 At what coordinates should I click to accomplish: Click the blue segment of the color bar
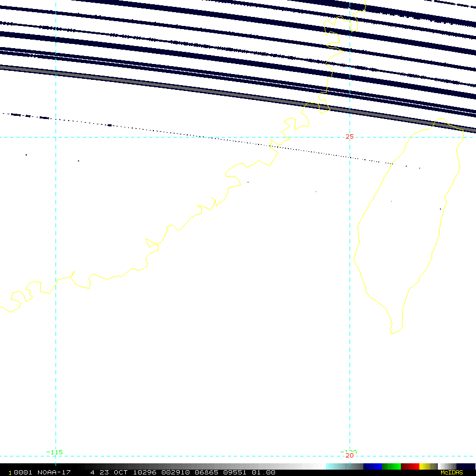372,466
